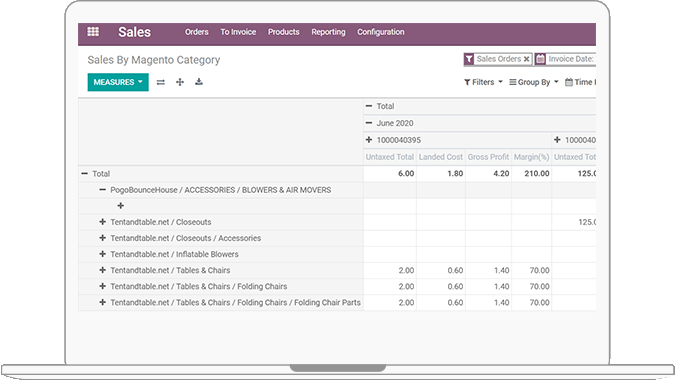Expand the Folding Chair Parts row
This screenshot has width=675, height=380.
coord(102,303)
